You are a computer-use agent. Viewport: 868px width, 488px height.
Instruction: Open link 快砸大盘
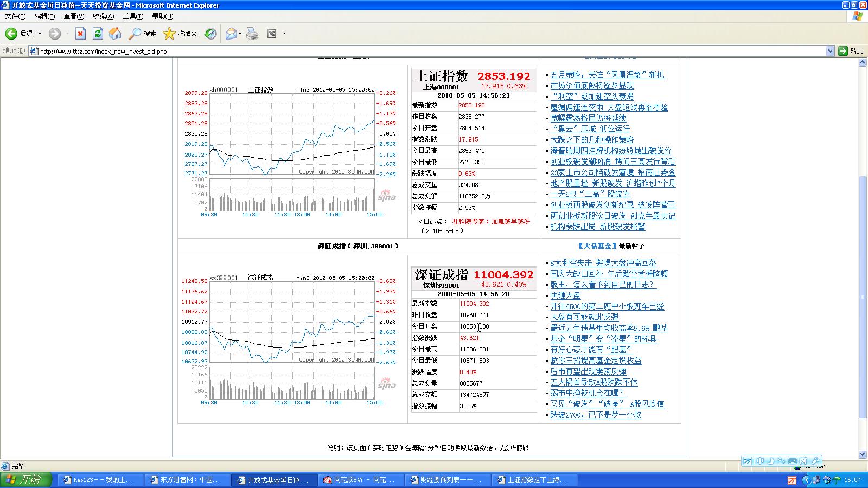tap(565, 296)
